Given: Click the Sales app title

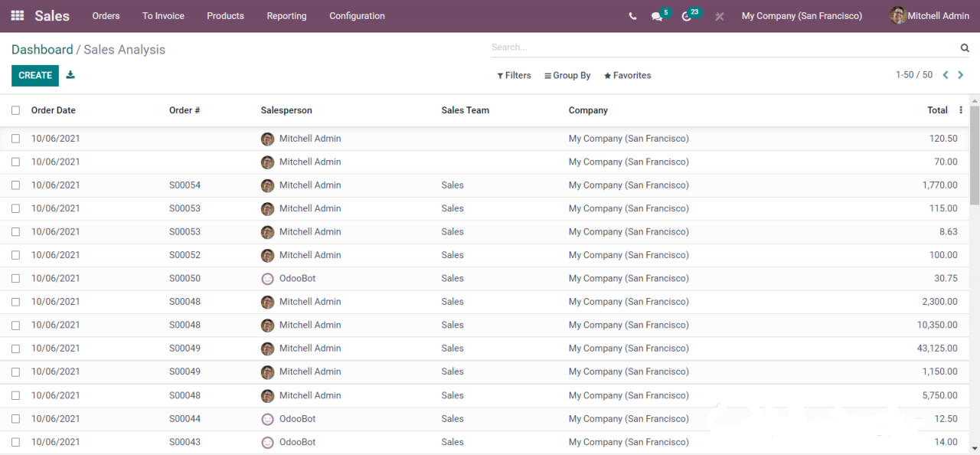Looking at the screenshot, I should (x=52, y=15).
